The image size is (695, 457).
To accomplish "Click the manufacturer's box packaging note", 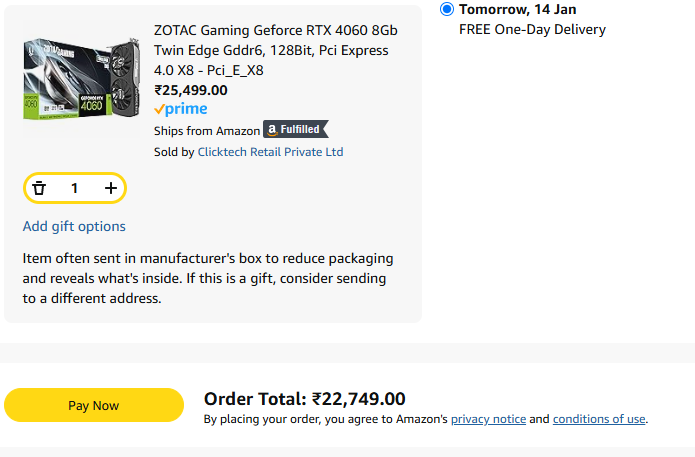I will pyautogui.click(x=208, y=278).
